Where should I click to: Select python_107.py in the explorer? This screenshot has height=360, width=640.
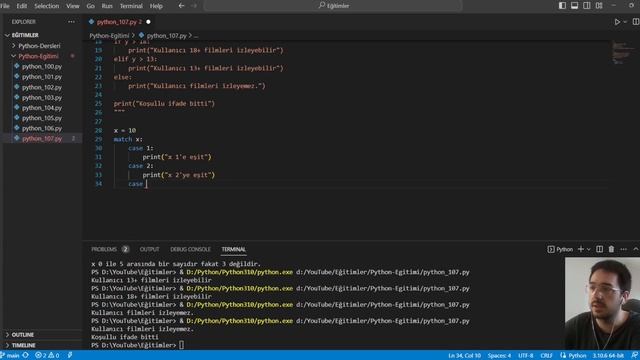pos(42,138)
